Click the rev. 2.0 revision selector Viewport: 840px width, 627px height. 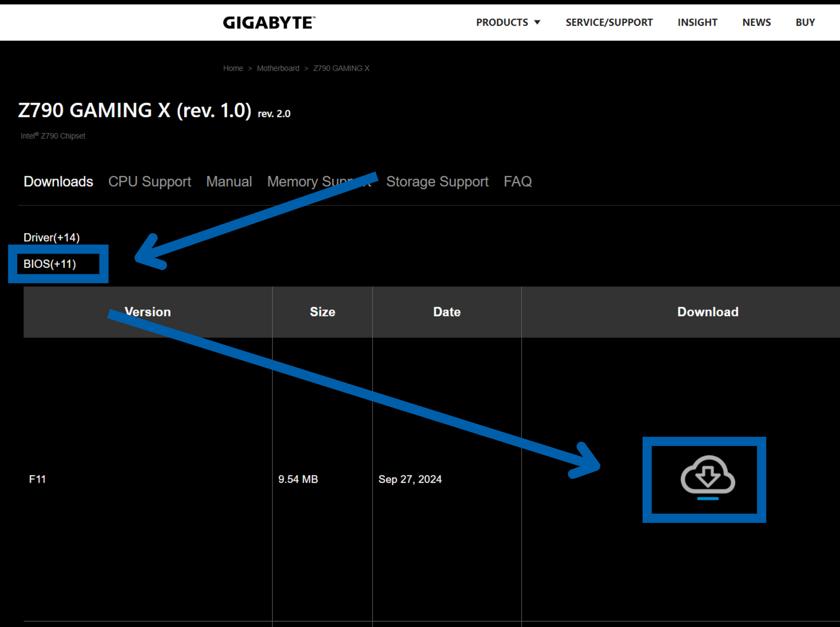click(x=274, y=113)
